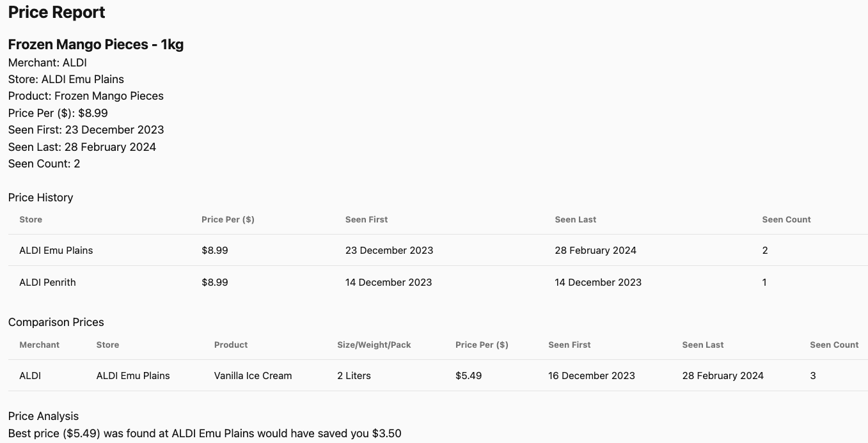Image resolution: width=868 pixels, height=443 pixels.
Task: Select the ALDI Emu Plains price history row
Action: click(x=438, y=251)
